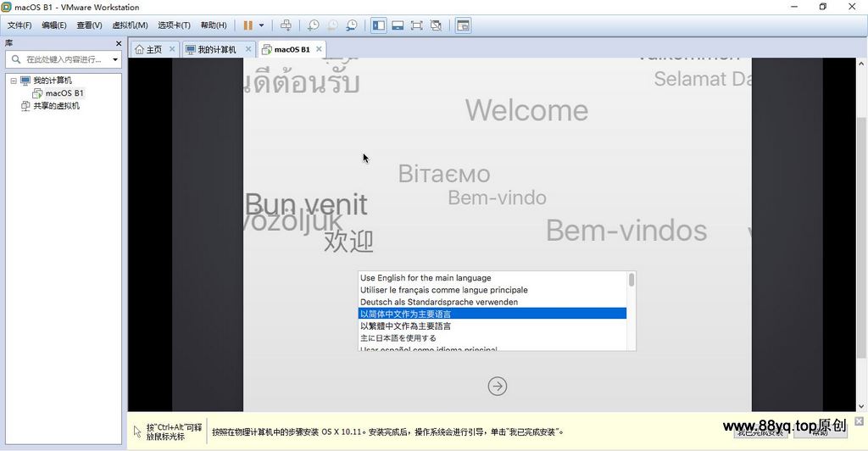
Task: Close the 库 library panel
Action: tap(119, 43)
